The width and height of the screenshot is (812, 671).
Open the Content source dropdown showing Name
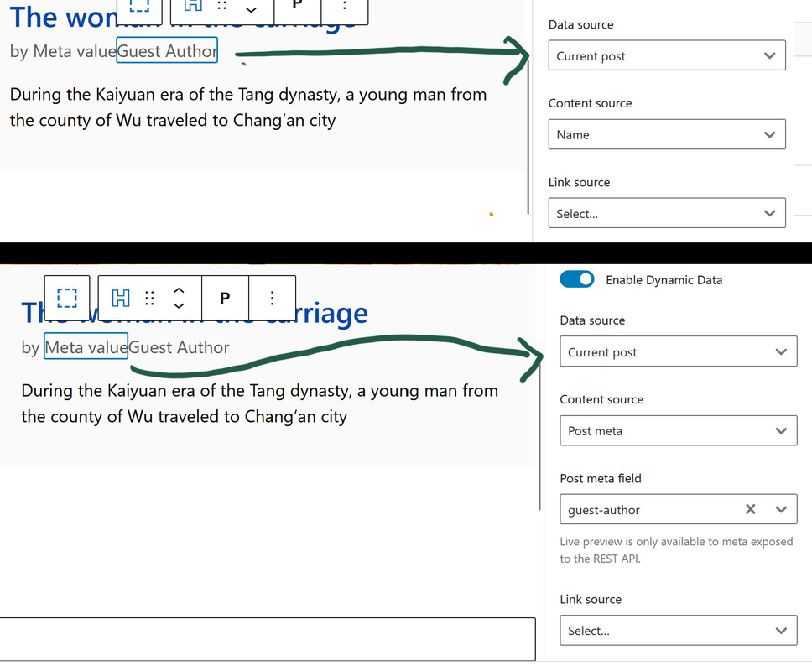coord(667,134)
